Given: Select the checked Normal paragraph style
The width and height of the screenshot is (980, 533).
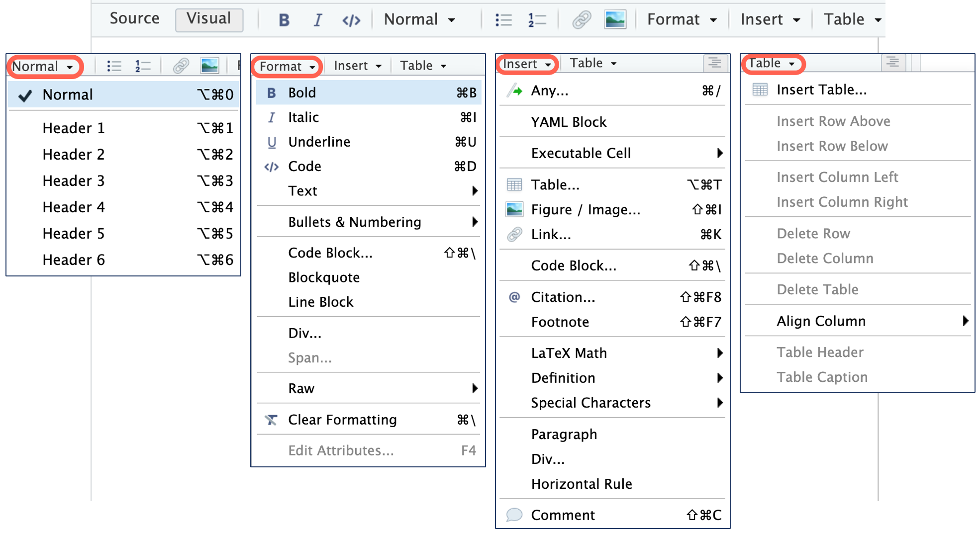Looking at the screenshot, I should [68, 94].
